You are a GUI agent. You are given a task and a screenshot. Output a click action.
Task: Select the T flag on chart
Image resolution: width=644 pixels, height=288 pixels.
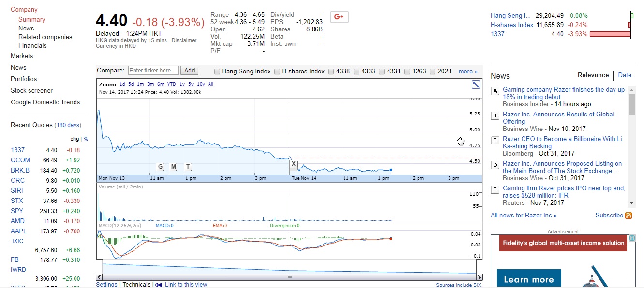pyautogui.click(x=188, y=167)
